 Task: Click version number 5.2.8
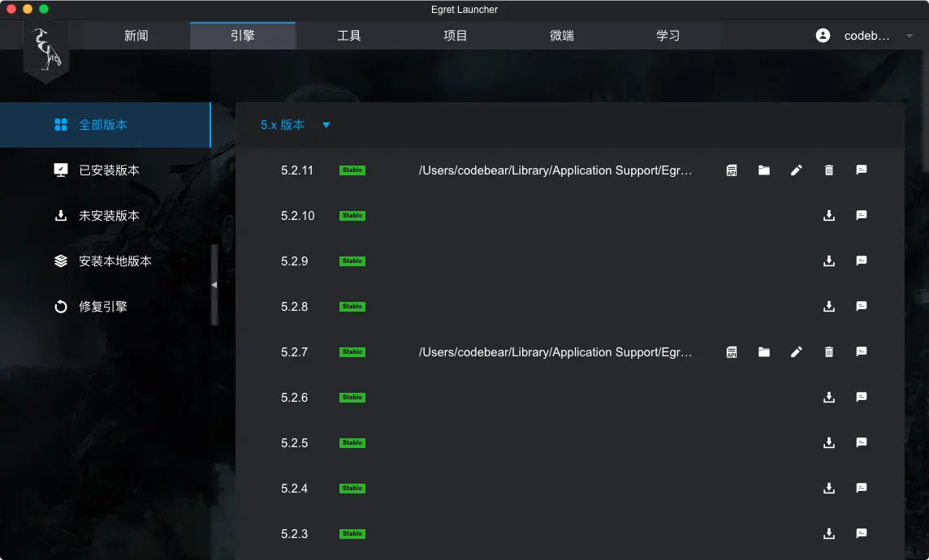[x=295, y=307]
